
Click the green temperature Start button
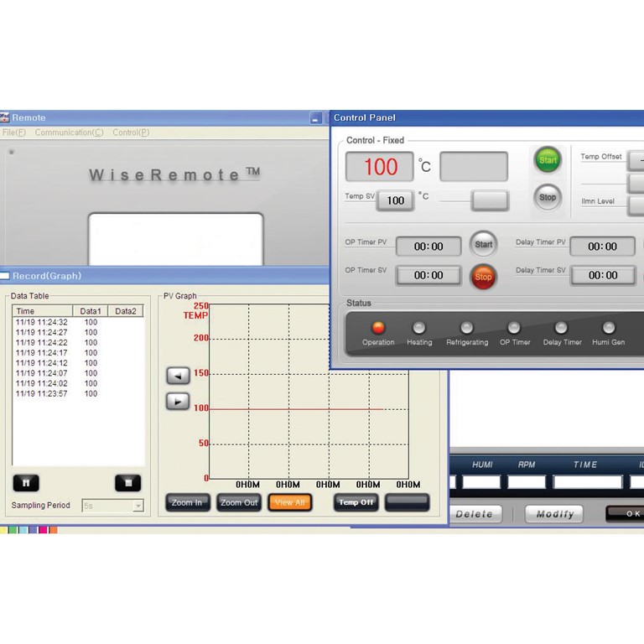coord(548,159)
